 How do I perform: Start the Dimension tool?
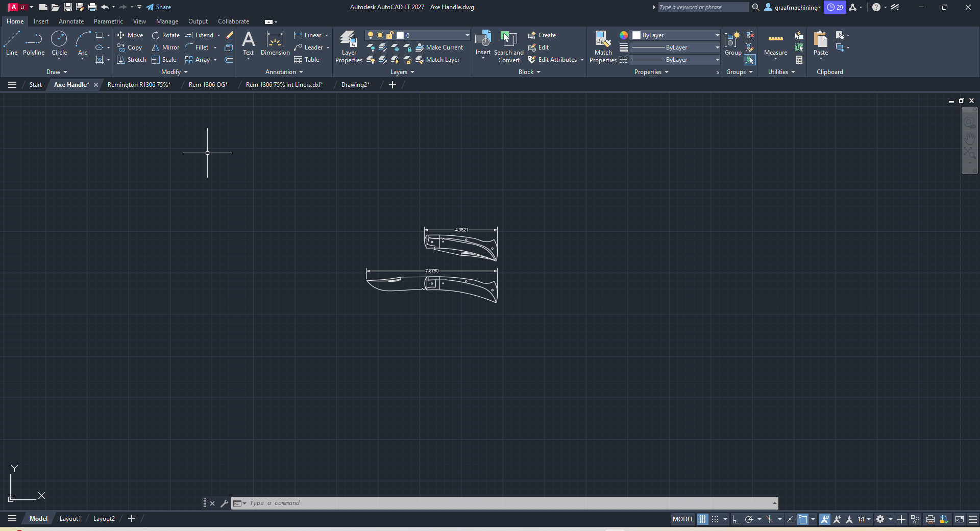pos(275,43)
